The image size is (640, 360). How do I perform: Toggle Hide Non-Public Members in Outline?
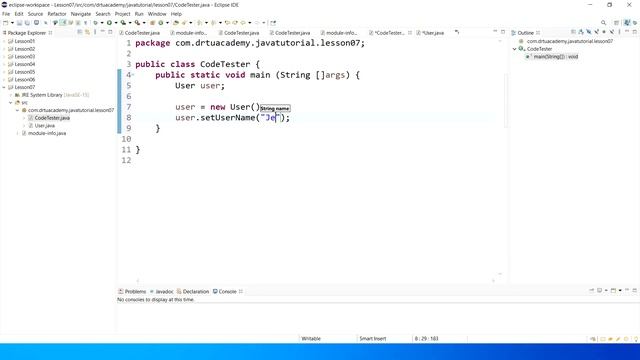(604, 32)
